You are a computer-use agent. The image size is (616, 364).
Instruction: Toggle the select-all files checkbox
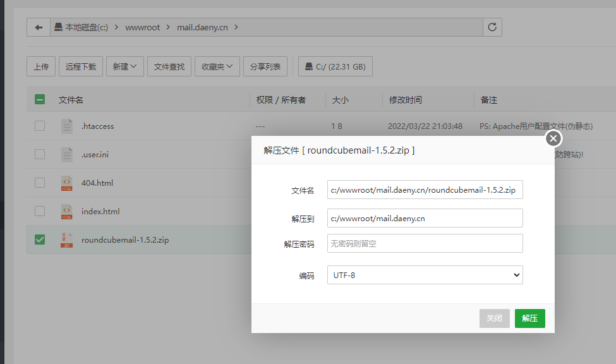pyautogui.click(x=40, y=100)
